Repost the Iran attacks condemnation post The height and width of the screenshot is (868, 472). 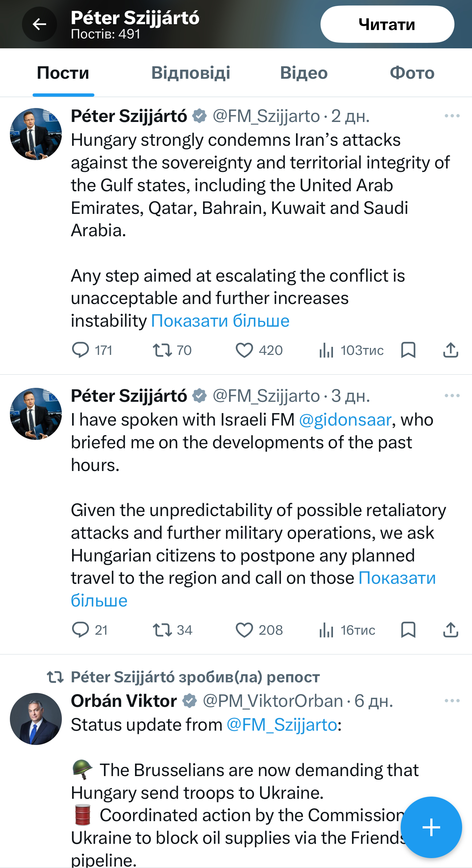162,350
